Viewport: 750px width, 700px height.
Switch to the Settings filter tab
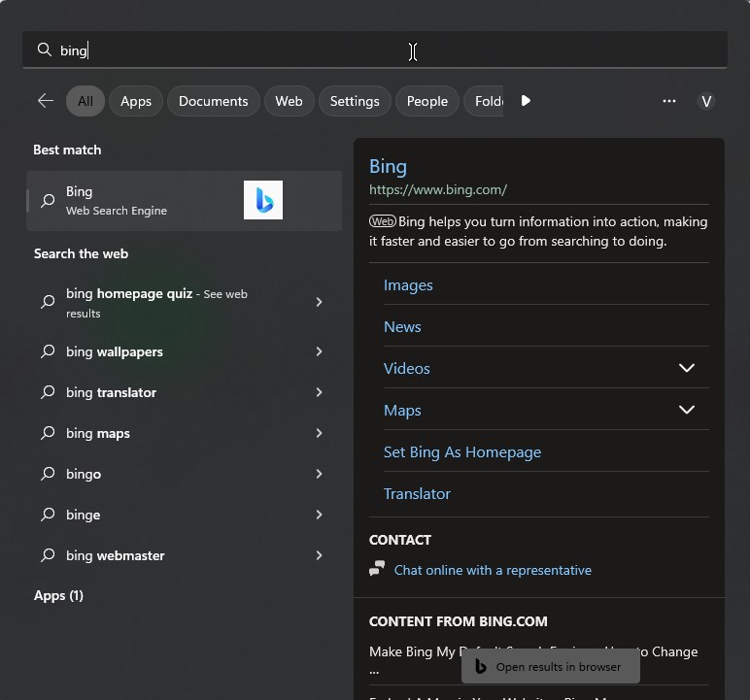[x=355, y=101]
